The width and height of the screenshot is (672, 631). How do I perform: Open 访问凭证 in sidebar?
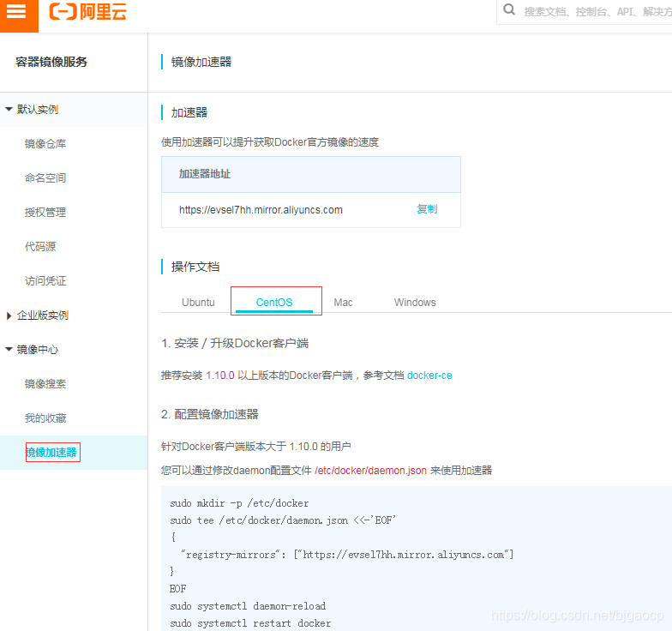(x=45, y=281)
